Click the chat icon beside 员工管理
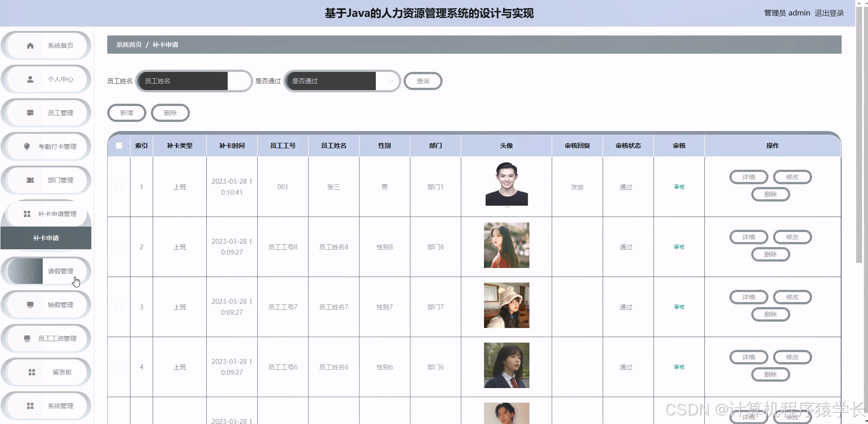This screenshot has width=868, height=424. pyautogui.click(x=30, y=113)
